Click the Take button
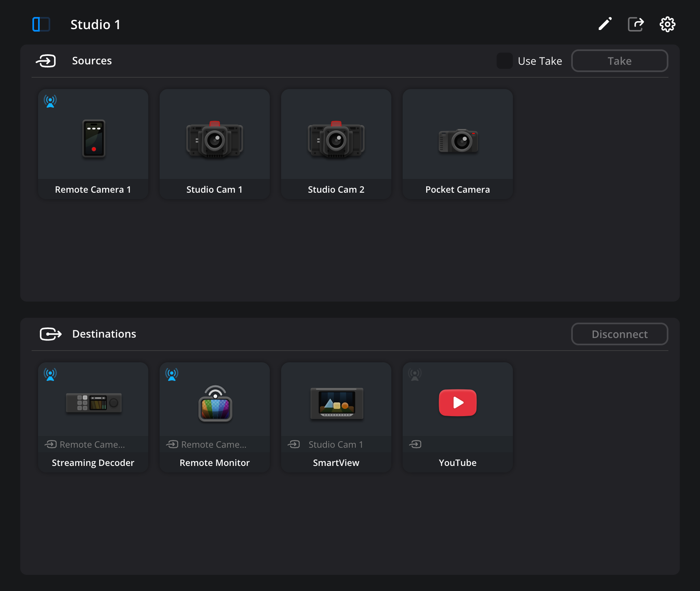The width and height of the screenshot is (700, 591). point(620,61)
